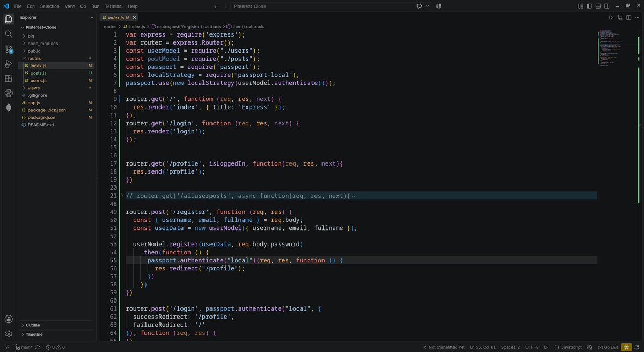Viewport: 644px width, 352px height.
Task: Toggle the bottom panel visibility
Action: click(x=598, y=6)
